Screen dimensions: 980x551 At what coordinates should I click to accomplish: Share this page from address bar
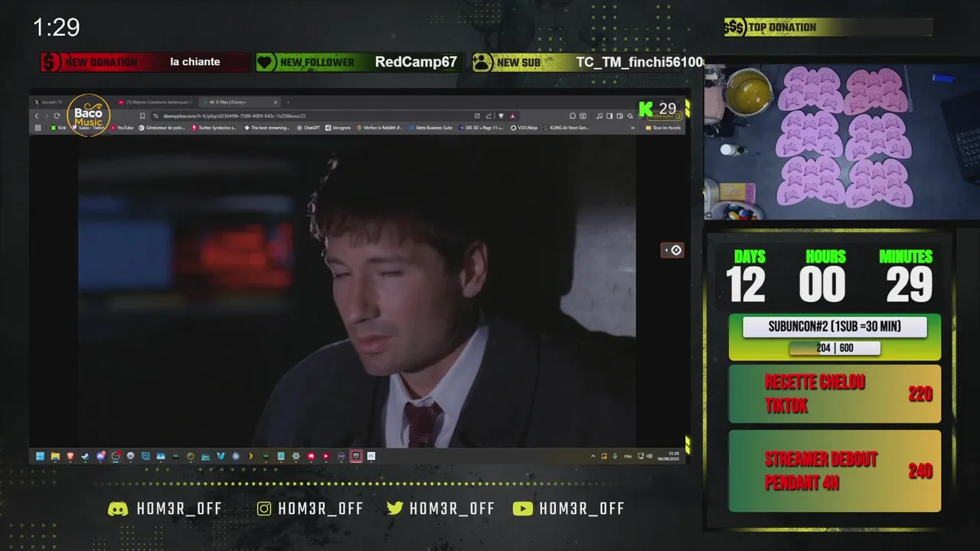488,116
